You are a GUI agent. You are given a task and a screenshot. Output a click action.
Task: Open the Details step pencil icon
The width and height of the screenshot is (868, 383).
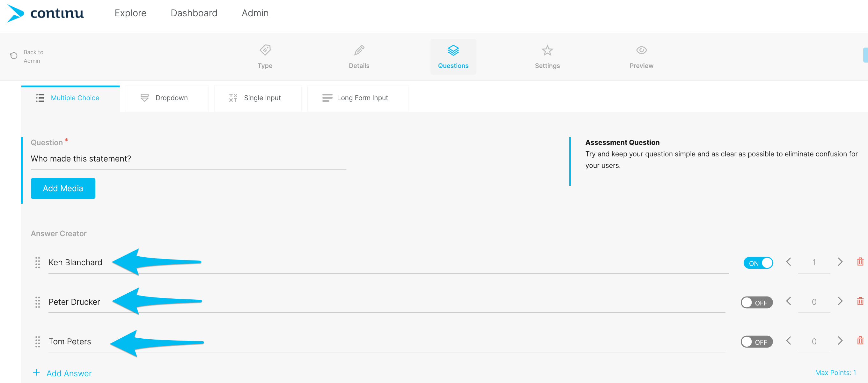(x=359, y=50)
